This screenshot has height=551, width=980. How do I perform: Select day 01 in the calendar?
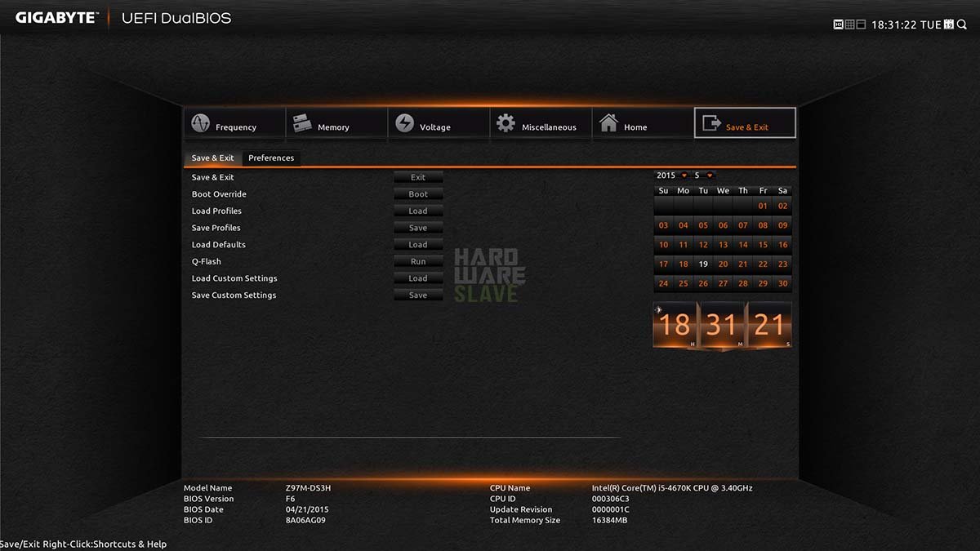coord(763,206)
